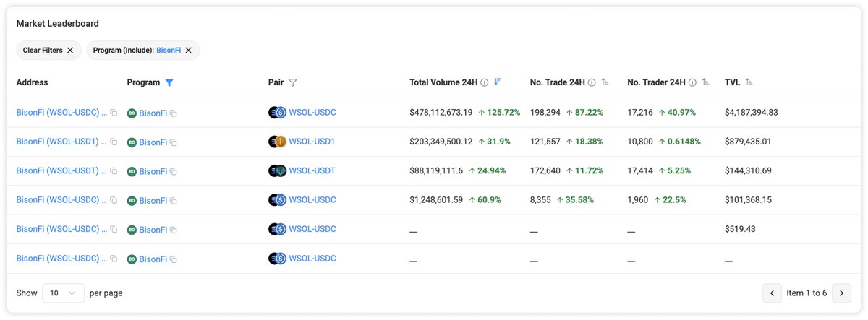Clear all filters with the X icon
Image resolution: width=868 pixels, height=320 pixels.
(x=70, y=50)
